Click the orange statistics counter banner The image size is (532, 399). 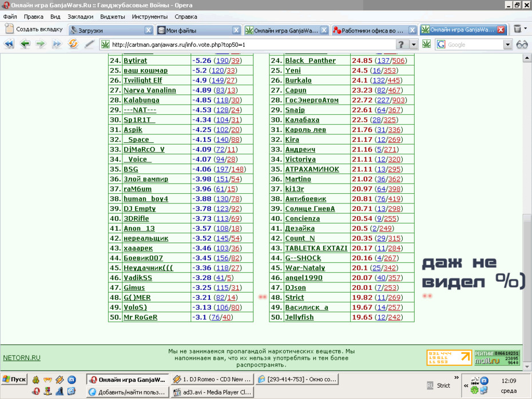pos(449,358)
